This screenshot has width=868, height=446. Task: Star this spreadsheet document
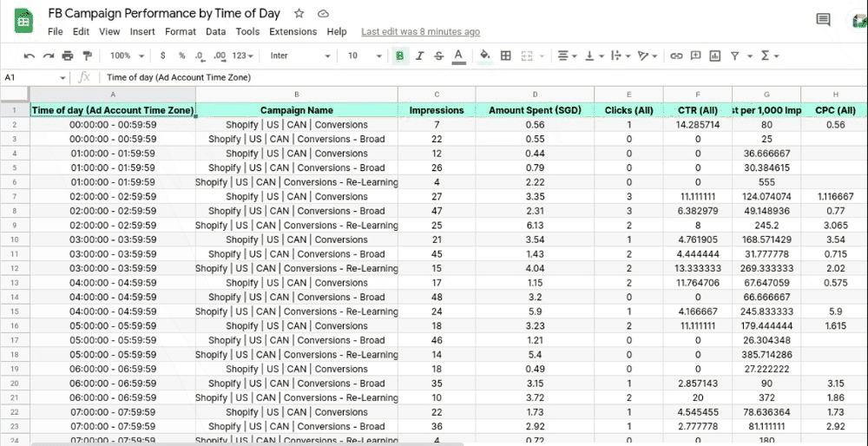(x=299, y=13)
